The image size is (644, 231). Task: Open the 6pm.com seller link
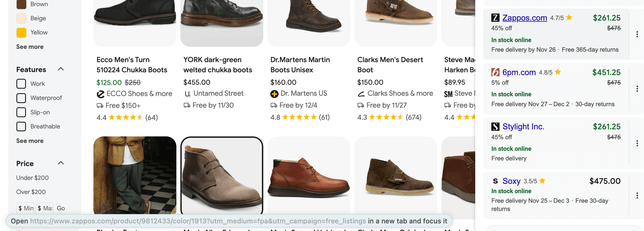pos(519,72)
